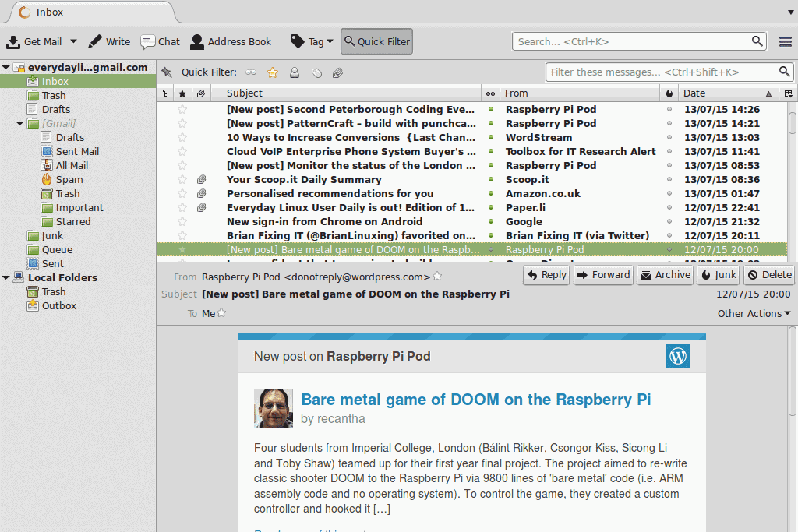This screenshot has width=798, height=532.
Task: Open the Chat toolbar button
Action: [161, 42]
